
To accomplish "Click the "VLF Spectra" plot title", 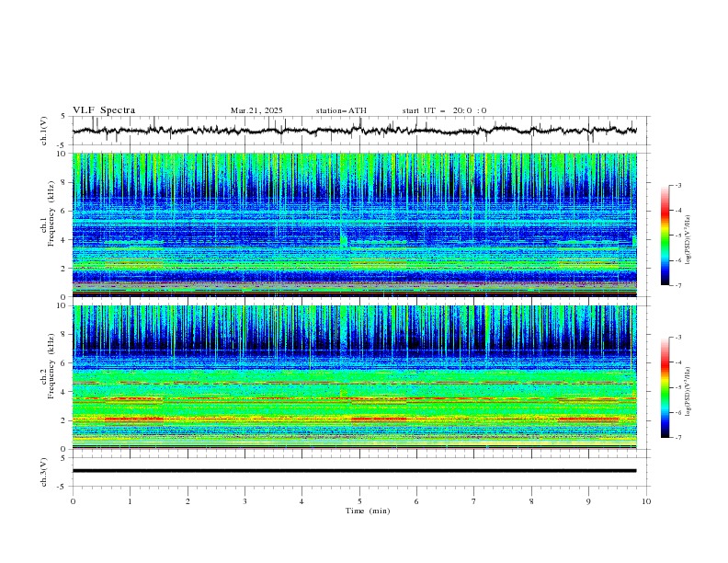I will [x=104, y=110].
